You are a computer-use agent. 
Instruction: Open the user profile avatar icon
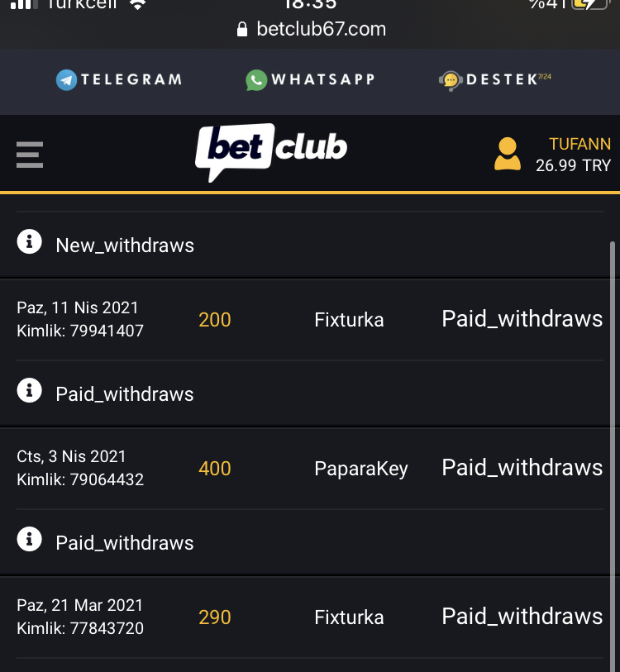coord(507,155)
